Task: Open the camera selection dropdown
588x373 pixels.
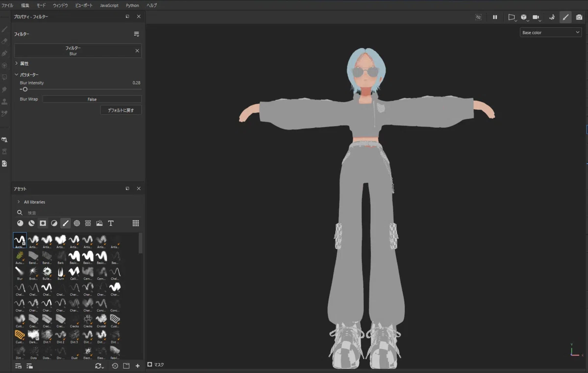Action: click(536, 17)
